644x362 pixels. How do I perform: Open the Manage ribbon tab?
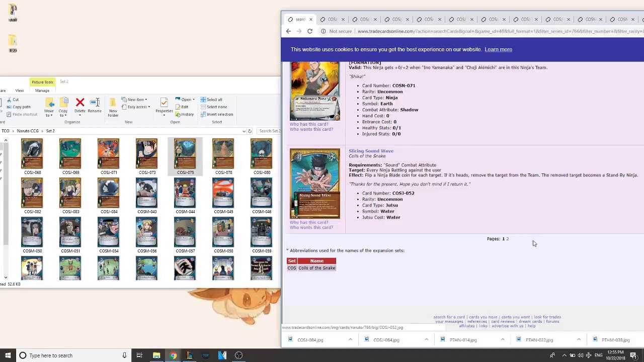point(42,90)
